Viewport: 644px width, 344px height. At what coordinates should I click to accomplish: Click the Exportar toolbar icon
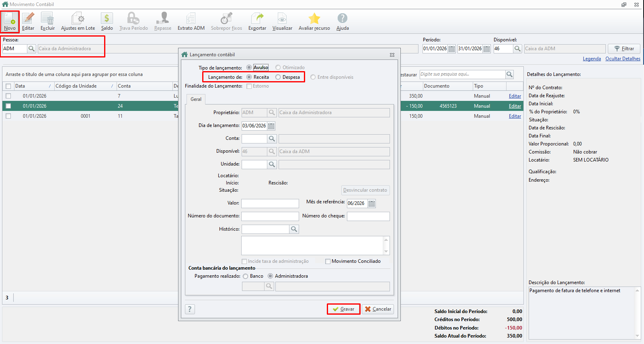click(x=257, y=18)
